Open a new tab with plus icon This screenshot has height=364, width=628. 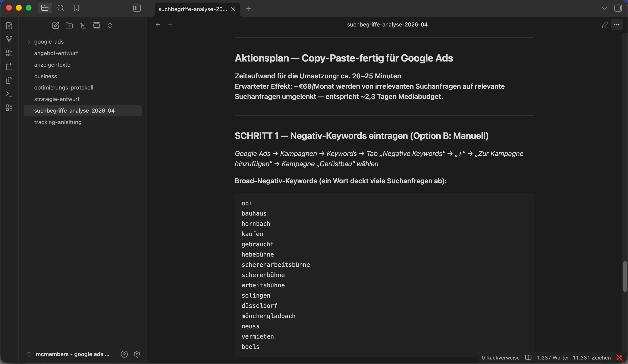pos(248,8)
